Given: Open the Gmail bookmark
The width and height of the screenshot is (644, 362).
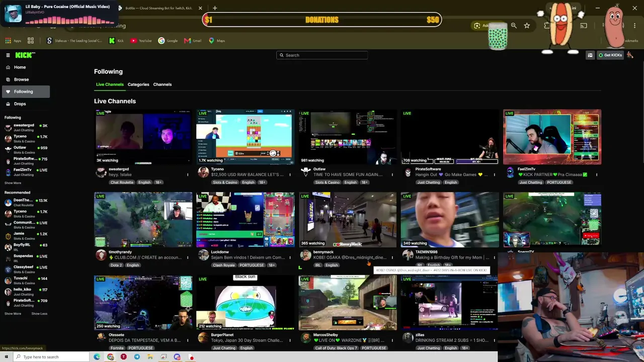Looking at the screenshot, I should [x=193, y=41].
